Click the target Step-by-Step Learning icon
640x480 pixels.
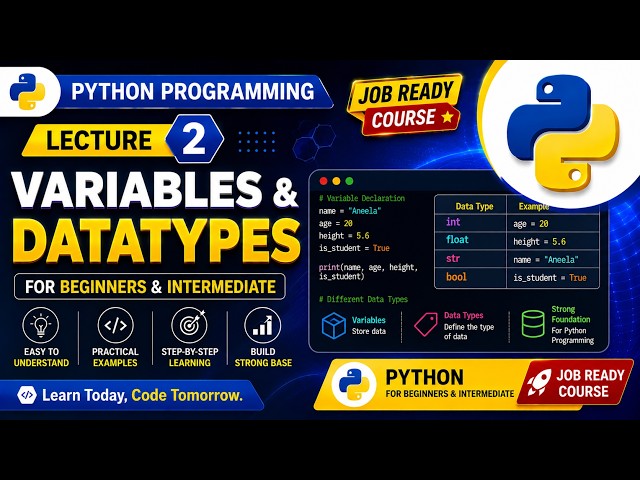[x=189, y=325]
